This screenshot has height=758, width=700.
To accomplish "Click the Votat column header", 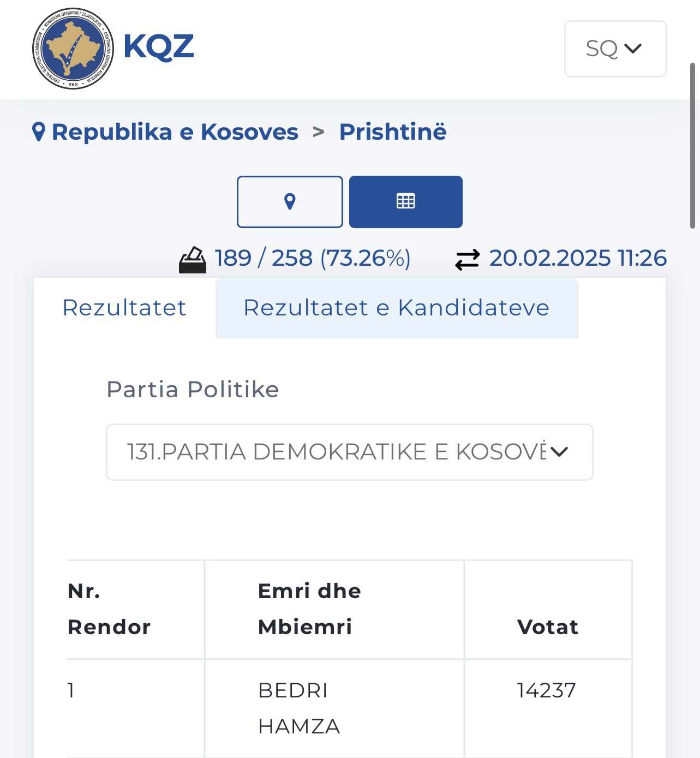I will [x=547, y=627].
